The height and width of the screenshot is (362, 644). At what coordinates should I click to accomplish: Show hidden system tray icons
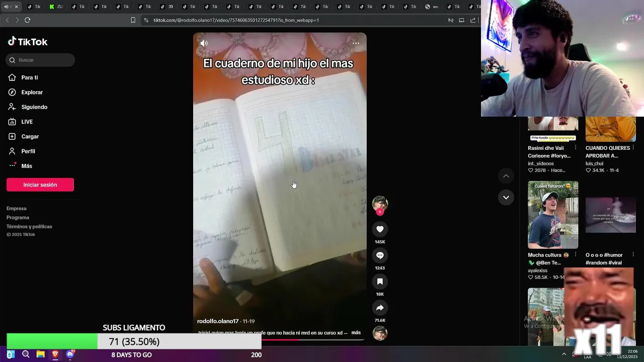[x=564, y=354]
